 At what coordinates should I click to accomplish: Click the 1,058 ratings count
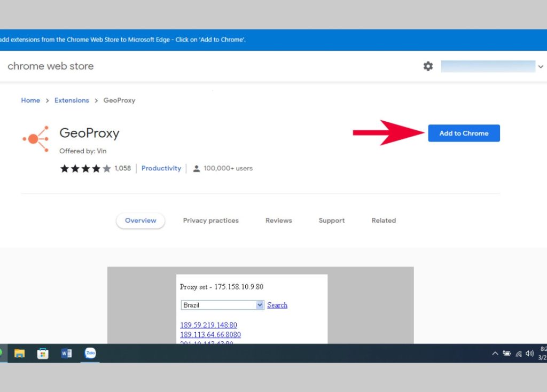pos(122,168)
